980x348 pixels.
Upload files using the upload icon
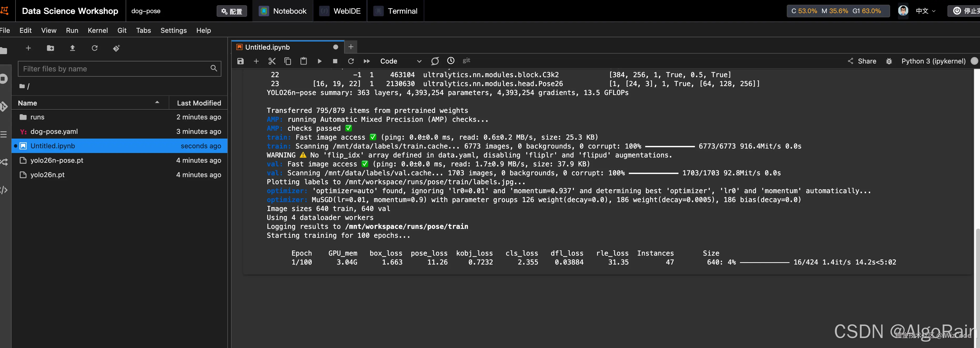pos(72,48)
